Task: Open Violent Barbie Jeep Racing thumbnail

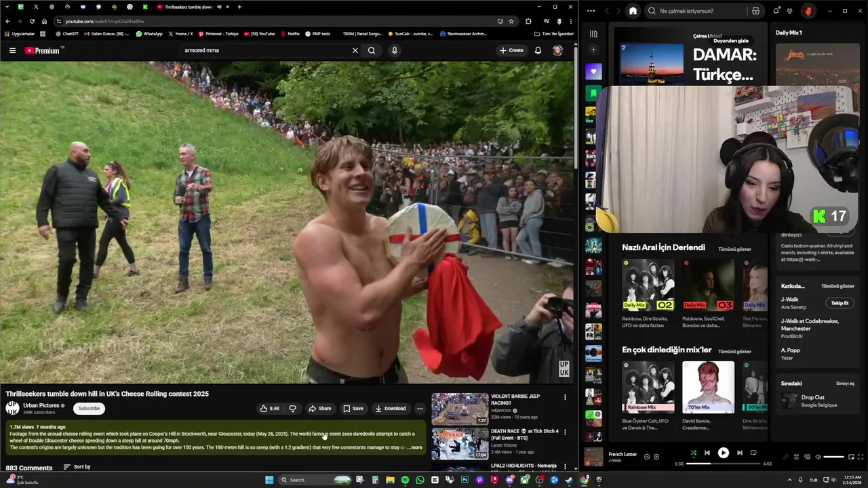Action: click(460, 409)
